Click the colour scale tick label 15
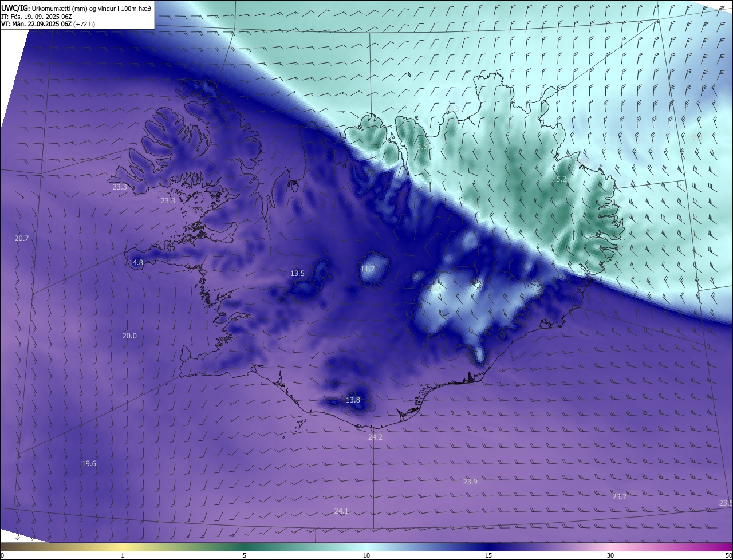Viewport: 733px width, 560px height. click(488, 555)
